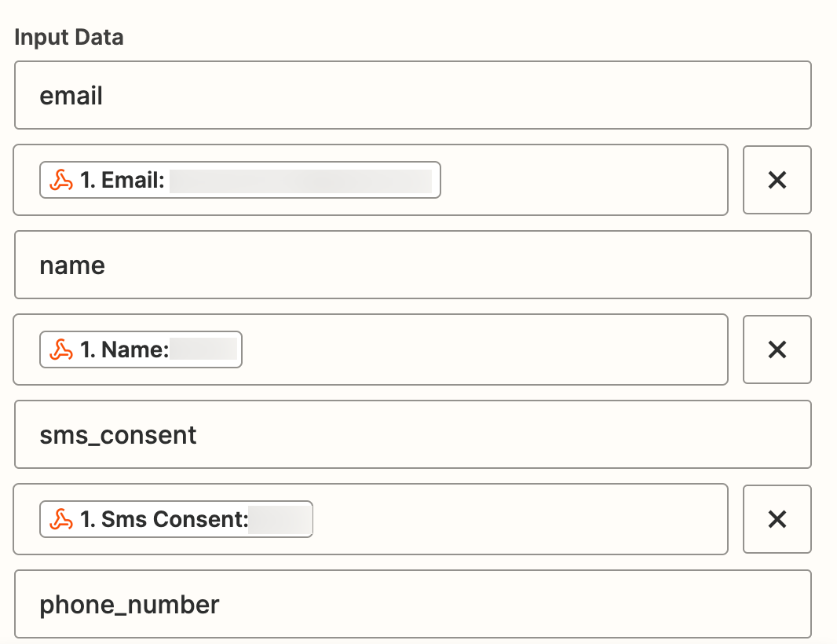This screenshot has width=837, height=644.
Task: Delete the name input data row
Action: click(777, 349)
